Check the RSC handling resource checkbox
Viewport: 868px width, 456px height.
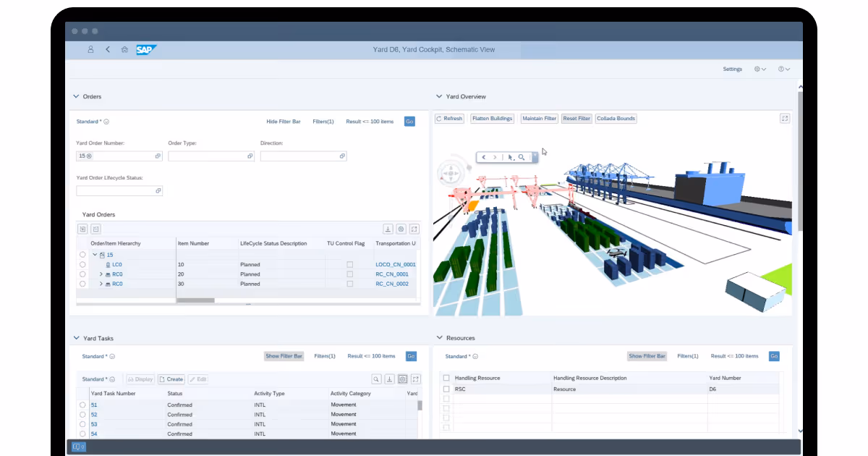(x=446, y=389)
